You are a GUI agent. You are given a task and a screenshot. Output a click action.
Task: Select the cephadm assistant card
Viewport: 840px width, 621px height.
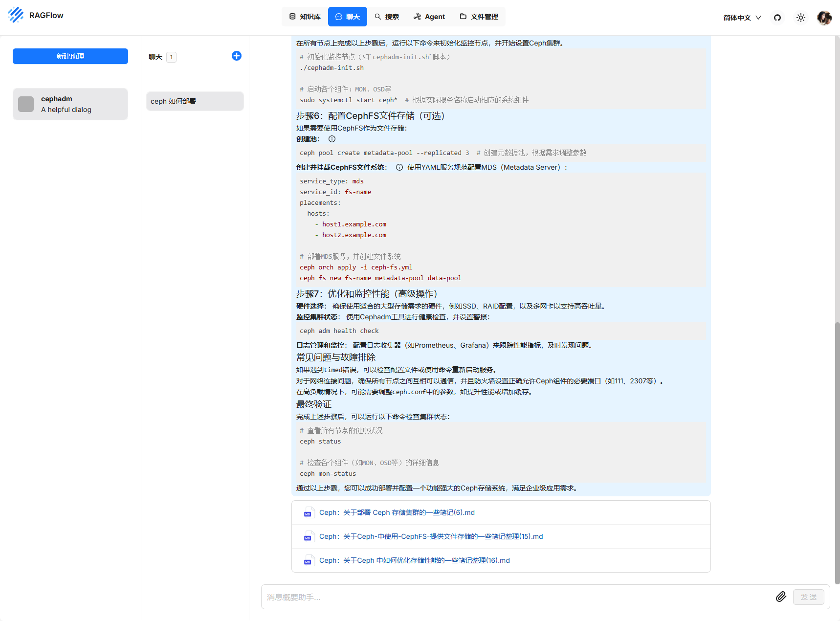[x=70, y=104]
